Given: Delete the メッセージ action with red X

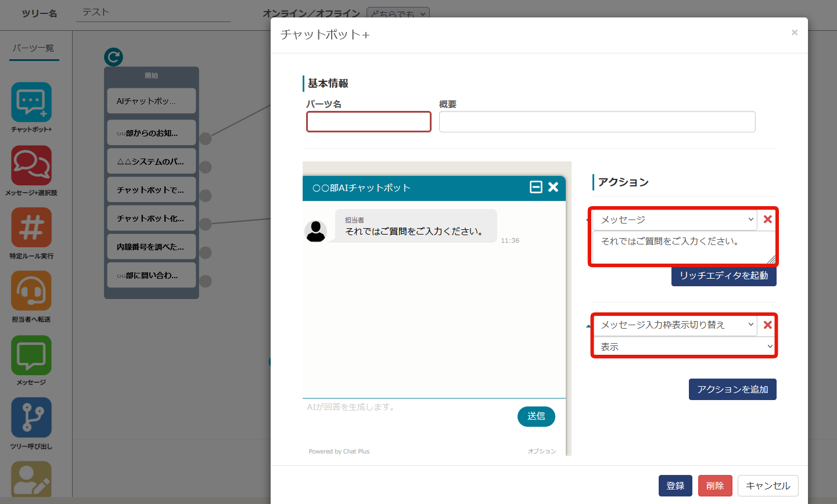Looking at the screenshot, I should click(x=767, y=219).
